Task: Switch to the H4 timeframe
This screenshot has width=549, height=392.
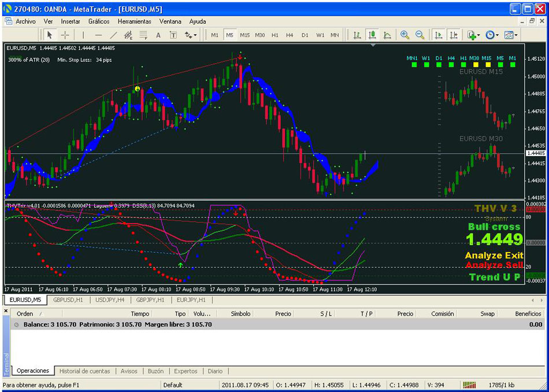Action: (x=290, y=35)
